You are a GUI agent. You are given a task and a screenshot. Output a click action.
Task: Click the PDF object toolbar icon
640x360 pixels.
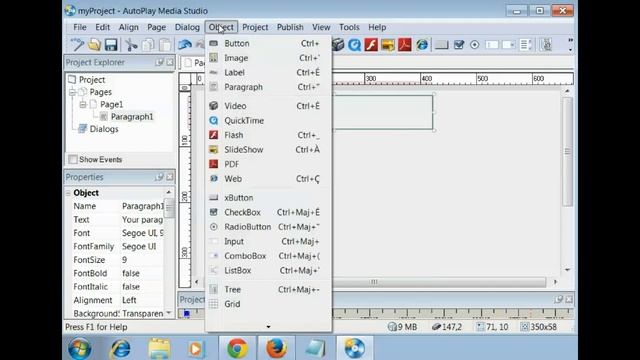pyautogui.click(x=404, y=44)
